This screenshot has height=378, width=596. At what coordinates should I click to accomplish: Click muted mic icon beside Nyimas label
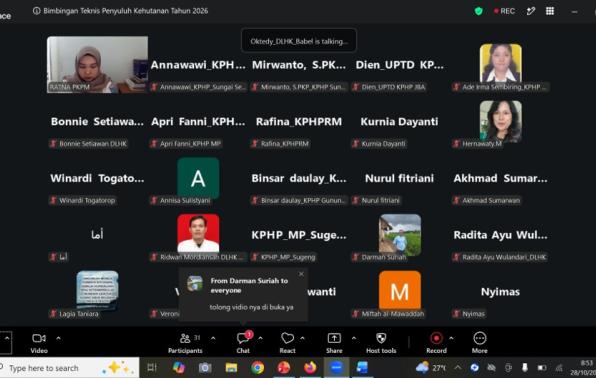pos(457,314)
